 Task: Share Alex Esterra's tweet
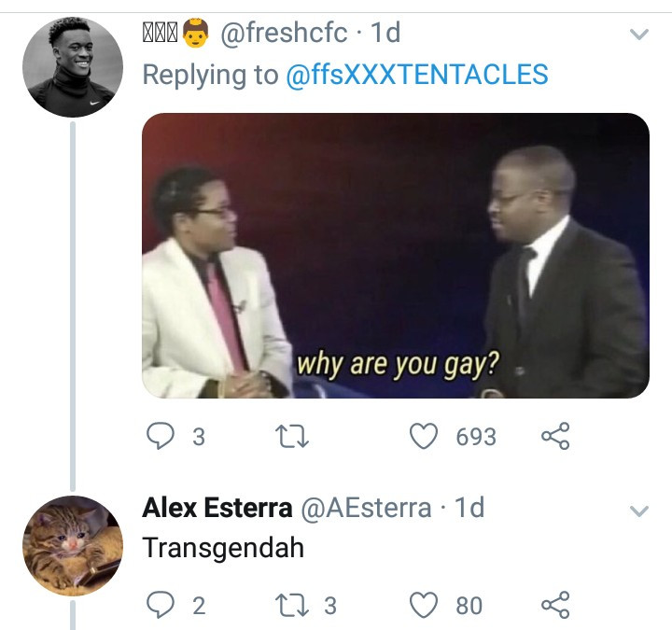point(555,605)
